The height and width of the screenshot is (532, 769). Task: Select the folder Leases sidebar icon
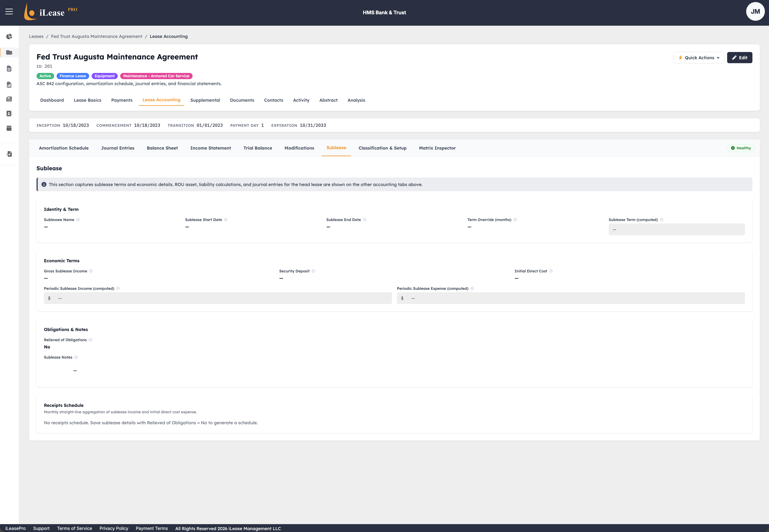click(9, 52)
